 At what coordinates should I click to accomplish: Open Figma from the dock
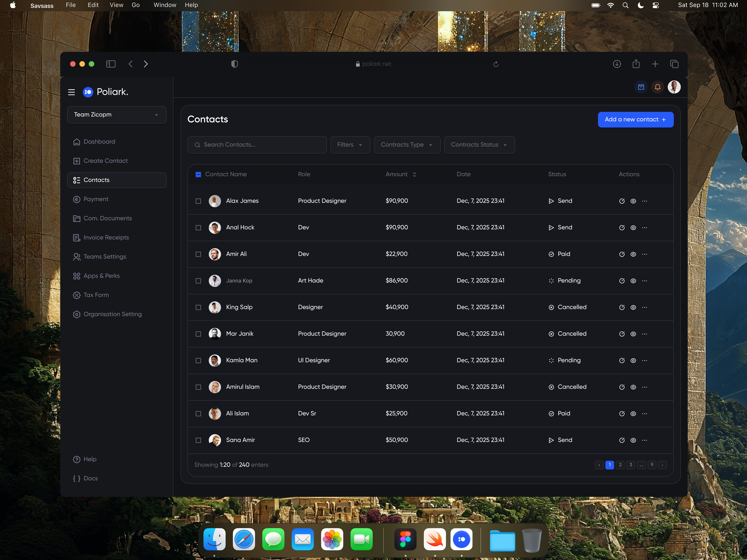click(405, 539)
